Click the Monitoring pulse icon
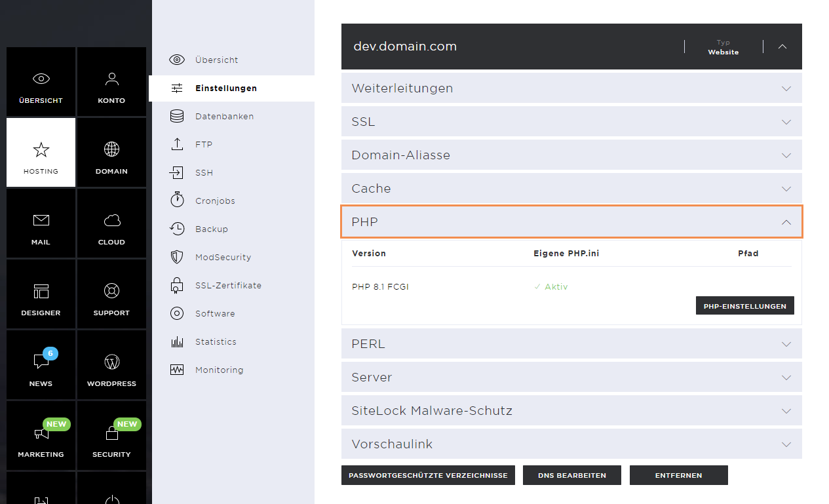 pos(177,370)
